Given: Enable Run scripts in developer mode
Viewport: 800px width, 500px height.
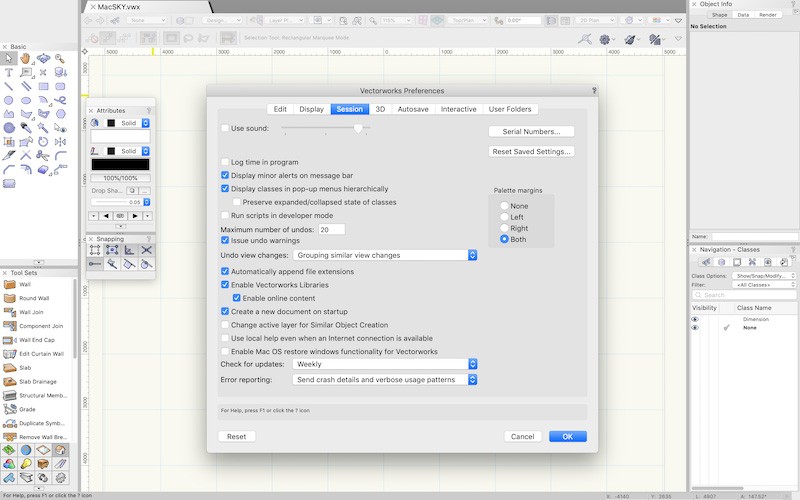Looking at the screenshot, I should pos(225,215).
